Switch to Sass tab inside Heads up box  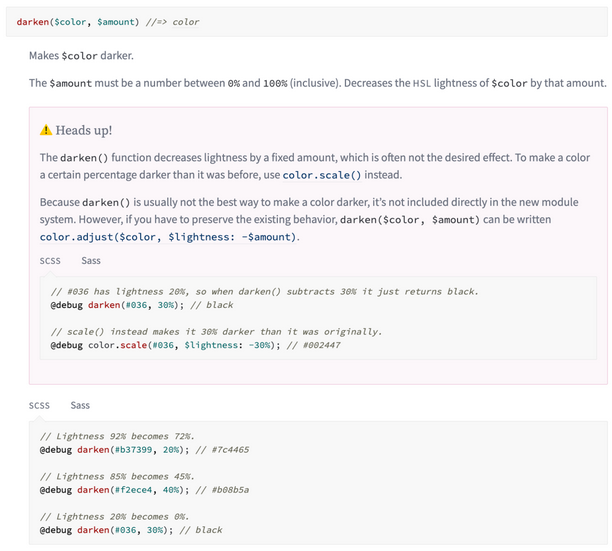click(91, 261)
